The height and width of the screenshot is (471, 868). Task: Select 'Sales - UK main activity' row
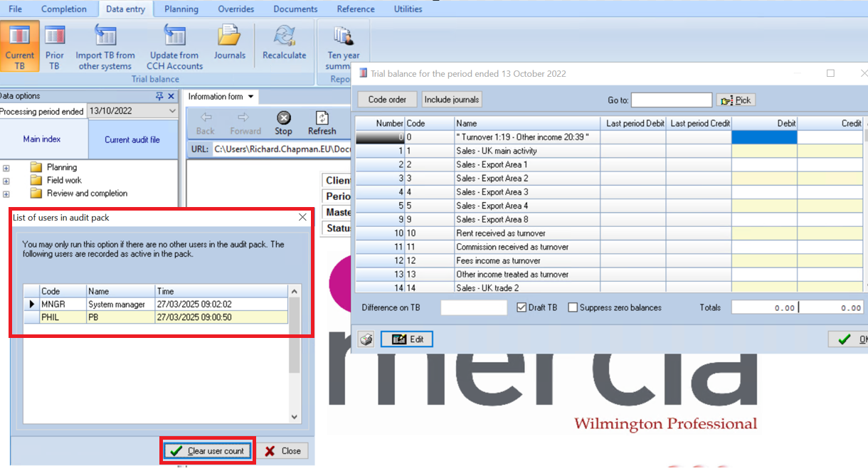coord(609,151)
